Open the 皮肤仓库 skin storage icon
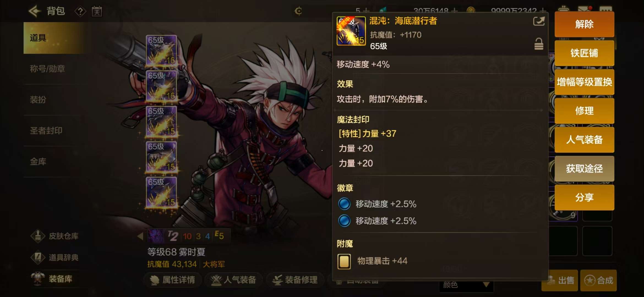Image resolution: width=644 pixels, height=297 pixels. coord(38,236)
